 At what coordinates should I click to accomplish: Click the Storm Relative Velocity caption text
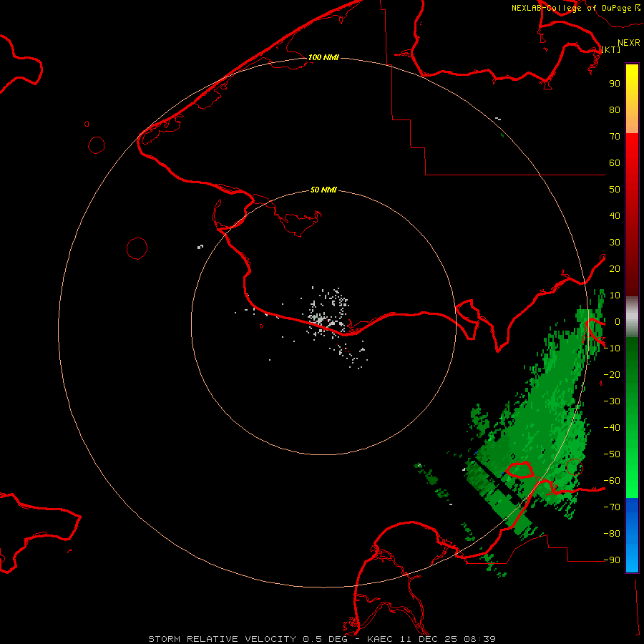[322, 639]
